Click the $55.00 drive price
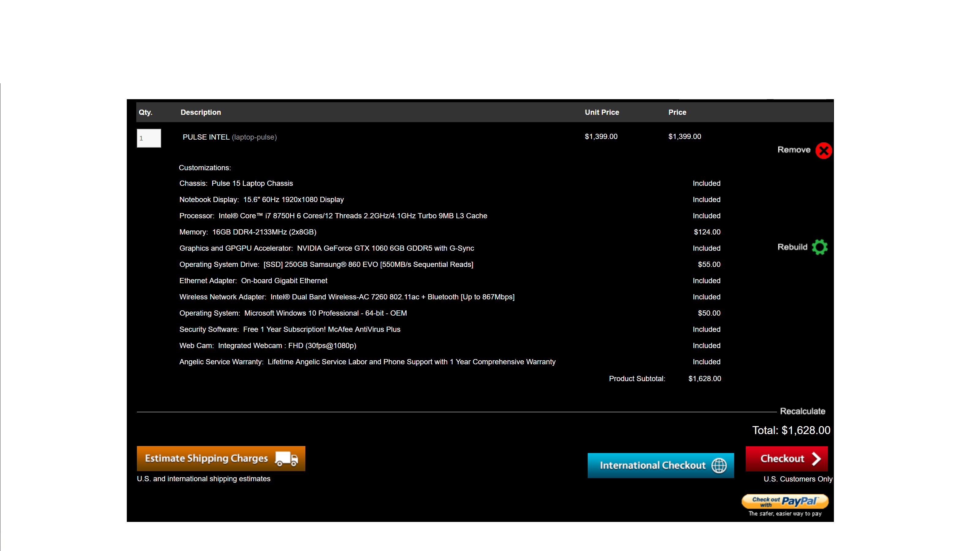This screenshot has width=980, height=551. (x=709, y=264)
